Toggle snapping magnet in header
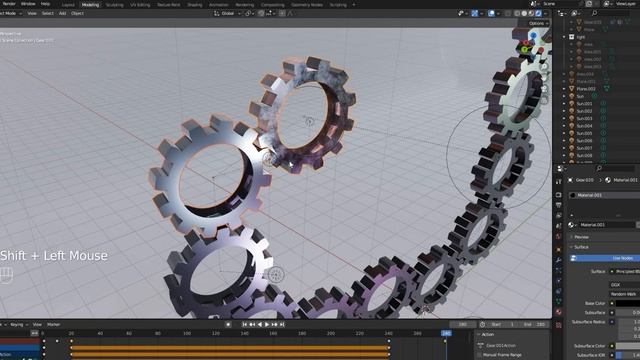Screen dimensions: 640x360 click(261, 13)
